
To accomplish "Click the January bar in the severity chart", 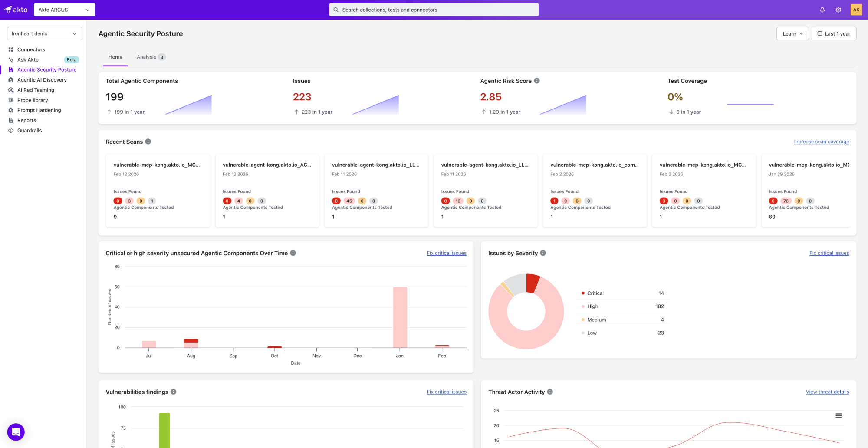I will (400, 317).
